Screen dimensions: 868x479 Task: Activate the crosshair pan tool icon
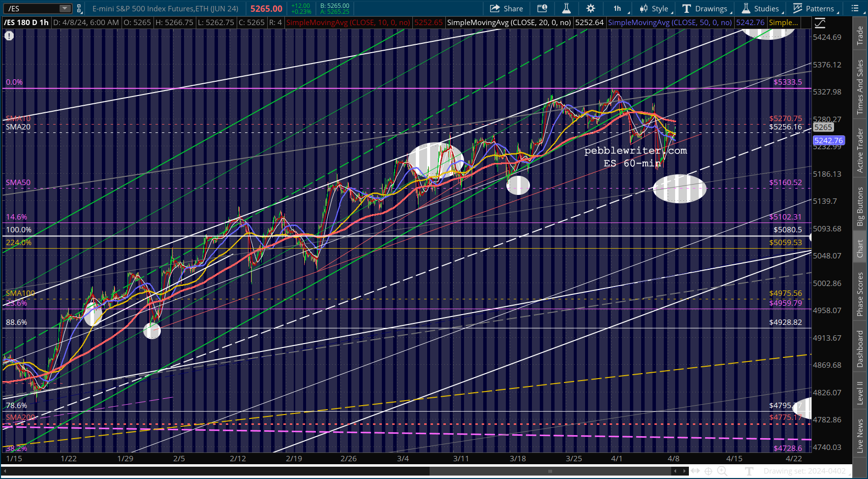[708, 471]
